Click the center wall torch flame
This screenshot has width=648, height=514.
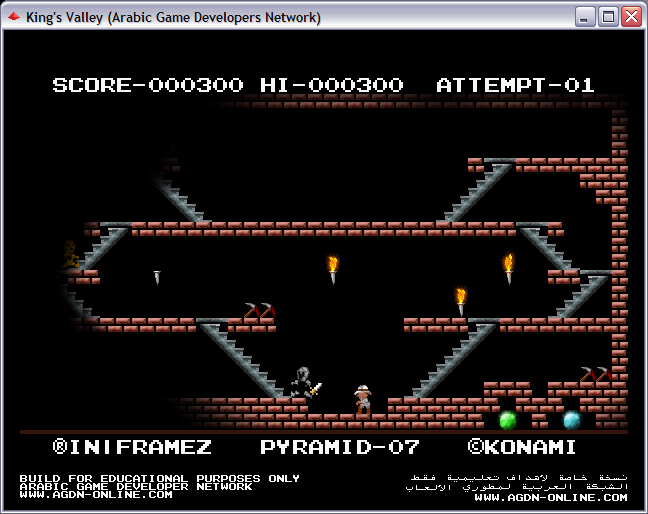tap(333, 264)
